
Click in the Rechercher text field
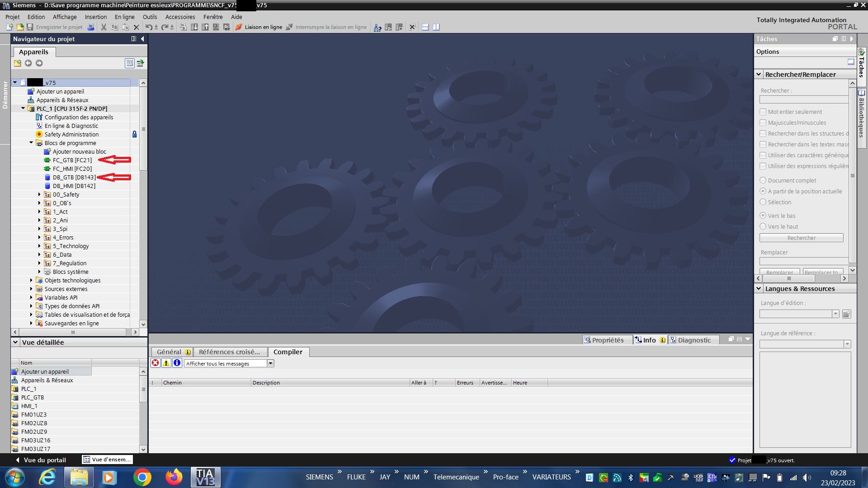click(804, 99)
